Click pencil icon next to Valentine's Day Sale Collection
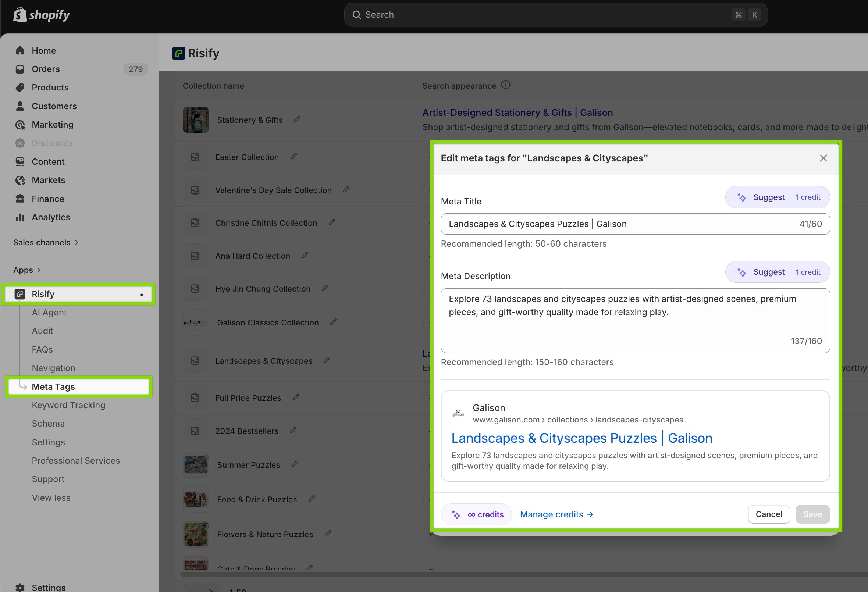This screenshot has height=592, width=868. point(346,189)
